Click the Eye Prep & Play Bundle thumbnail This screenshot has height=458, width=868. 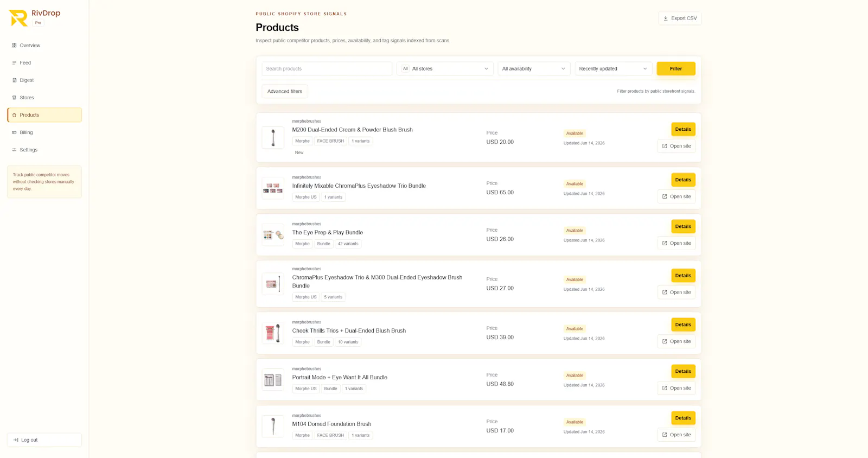pos(273,235)
